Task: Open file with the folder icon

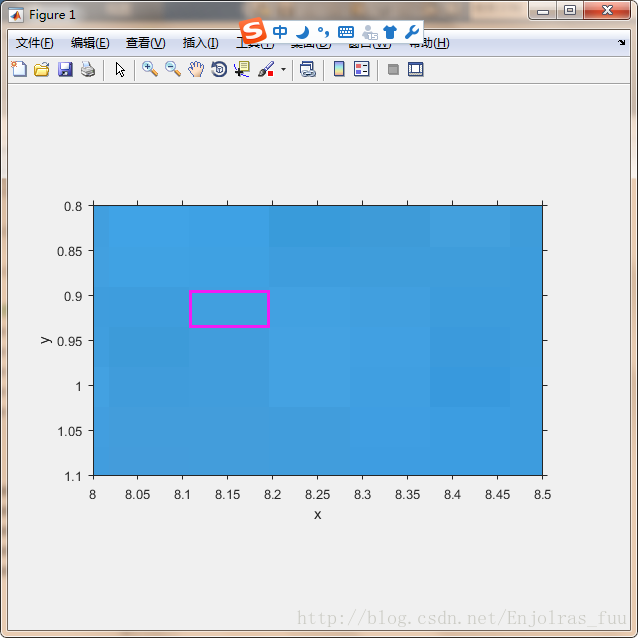Action: tap(42, 69)
